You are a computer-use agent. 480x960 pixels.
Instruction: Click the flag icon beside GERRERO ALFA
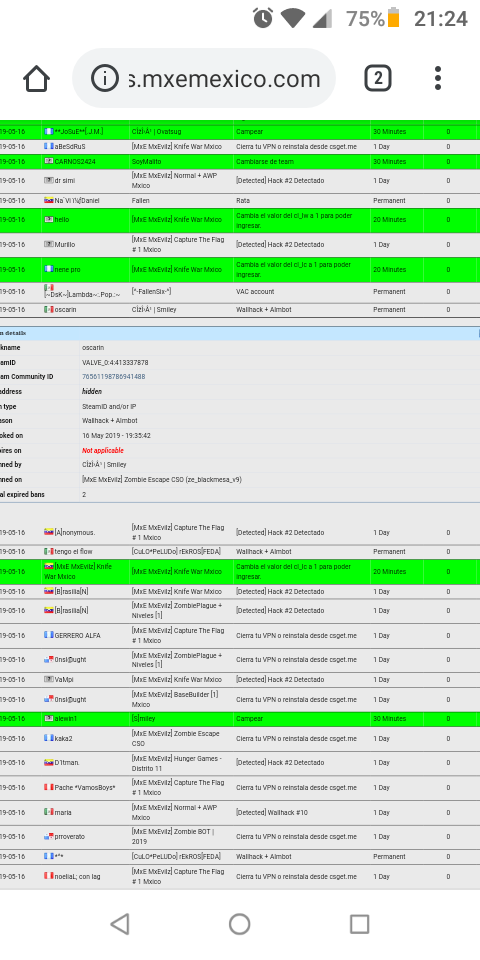click(x=49, y=635)
